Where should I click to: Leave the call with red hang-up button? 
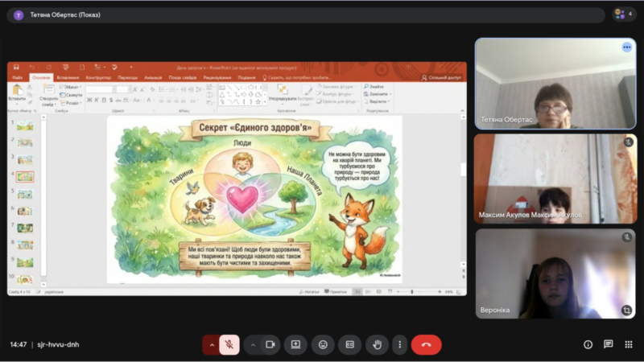[426, 344]
